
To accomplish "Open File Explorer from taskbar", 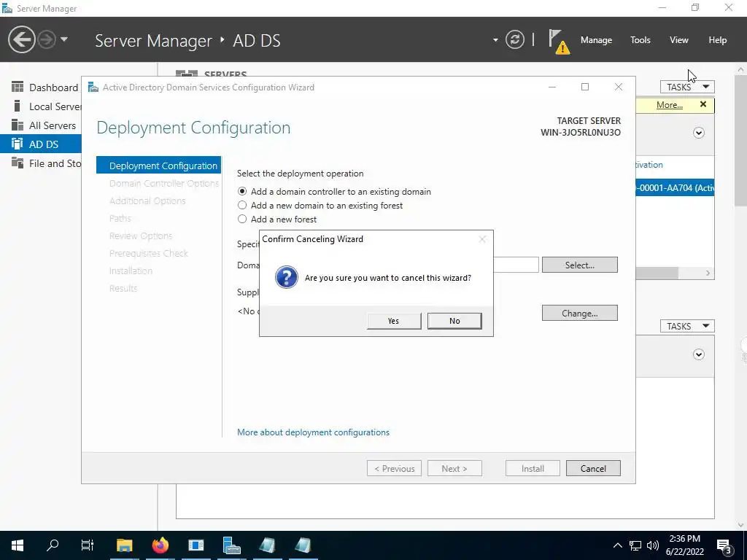I will 124,545.
